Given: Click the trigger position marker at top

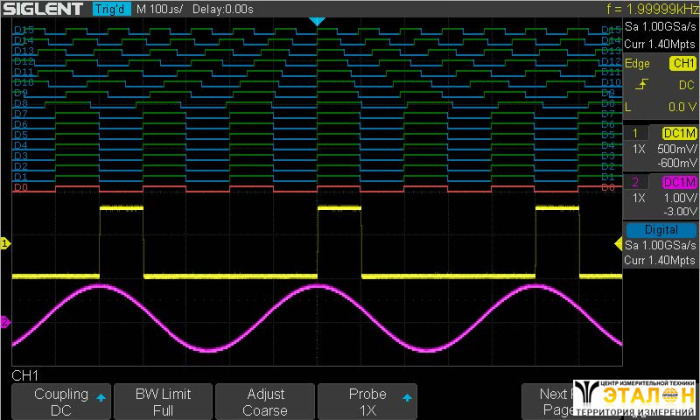Looking at the screenshot, I should point(317,21).
